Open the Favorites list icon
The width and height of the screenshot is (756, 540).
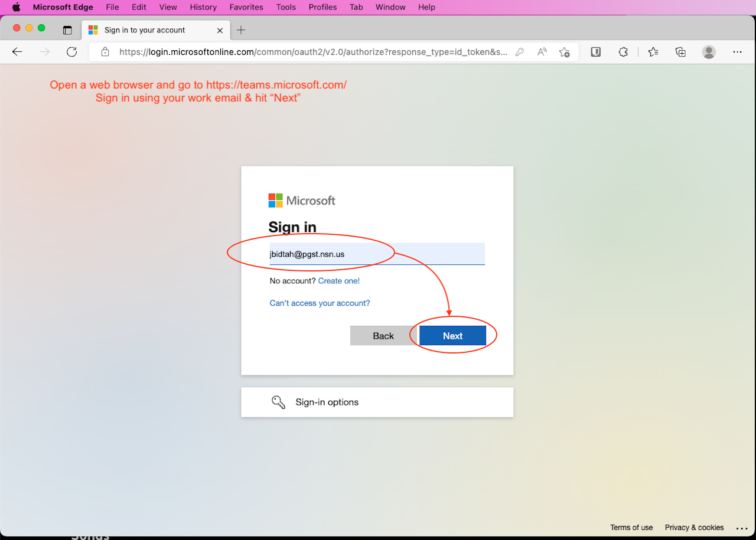pyautogui.click(x=653, y=52)
